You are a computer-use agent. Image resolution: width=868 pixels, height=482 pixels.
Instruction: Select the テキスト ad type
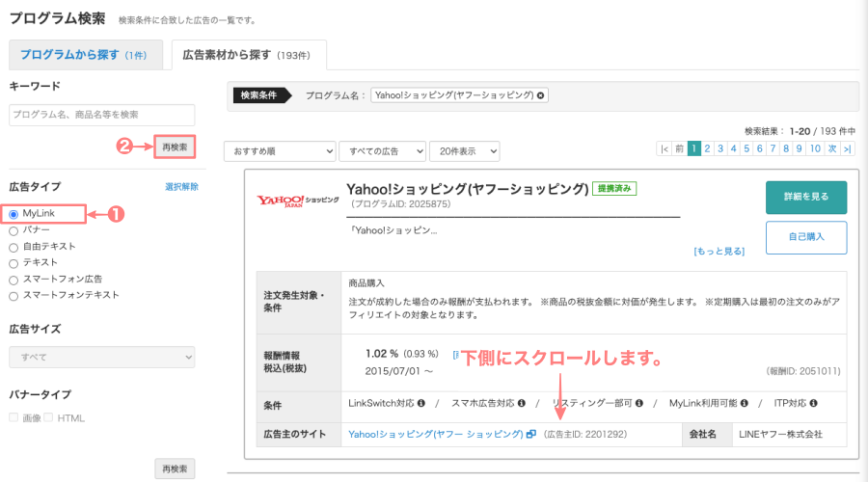pyautogui.click(x=14, y=263)
